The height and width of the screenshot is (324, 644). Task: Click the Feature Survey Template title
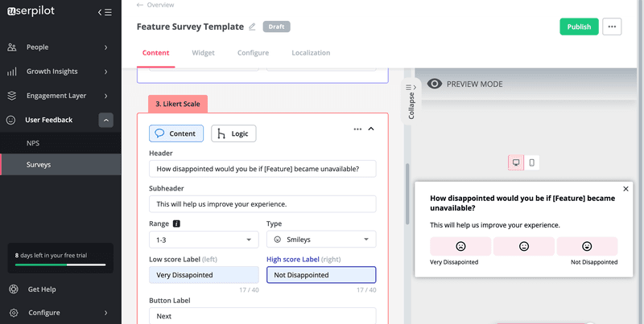tap(190, 27)
